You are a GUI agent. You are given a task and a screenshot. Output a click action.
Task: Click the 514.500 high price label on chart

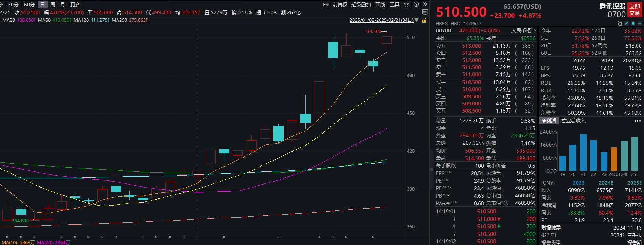(372, 32)
